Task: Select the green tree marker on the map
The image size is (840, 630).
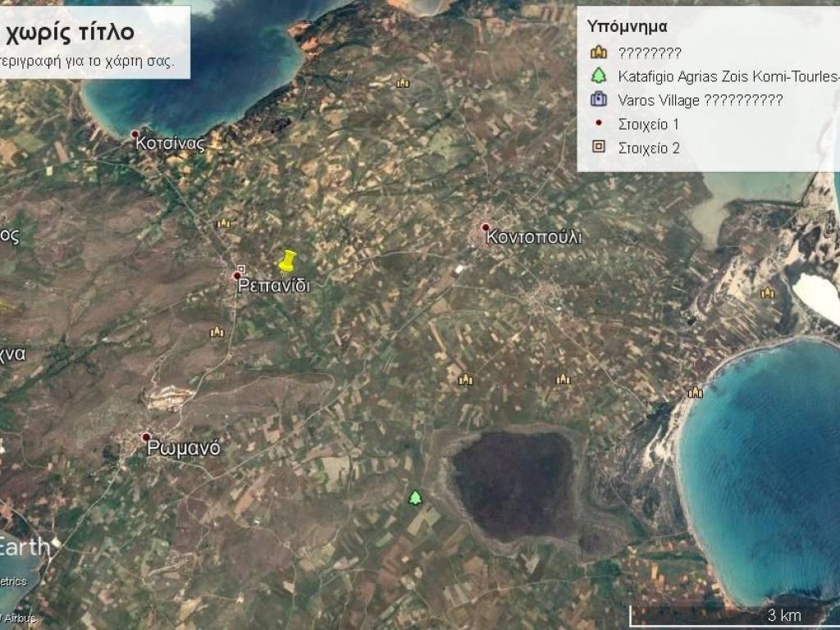Action: (416, 498)
